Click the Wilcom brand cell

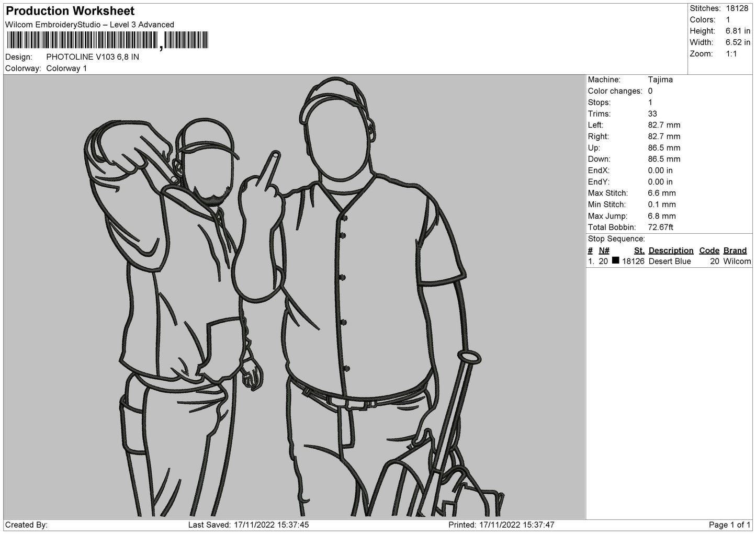(737, 262)
